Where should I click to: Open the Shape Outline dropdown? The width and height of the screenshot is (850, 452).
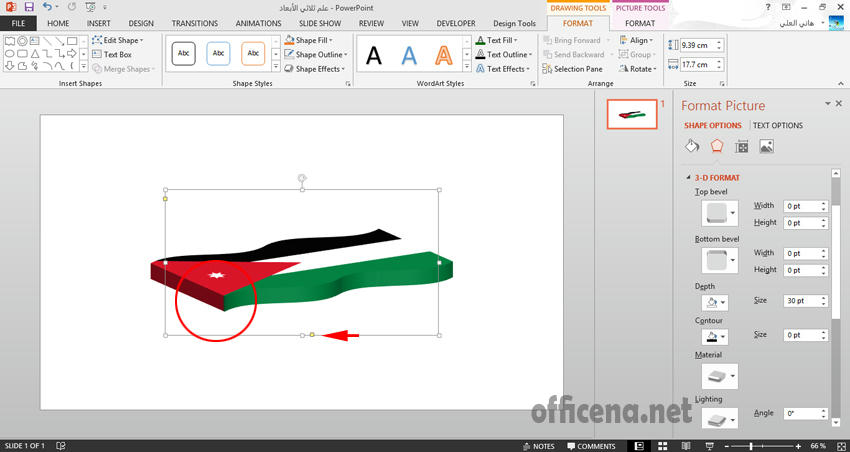click(316, 55)
